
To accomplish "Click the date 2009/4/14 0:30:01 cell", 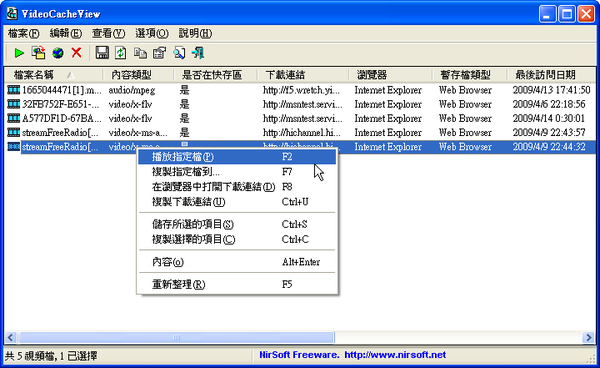I will click(x=549, y=118).
